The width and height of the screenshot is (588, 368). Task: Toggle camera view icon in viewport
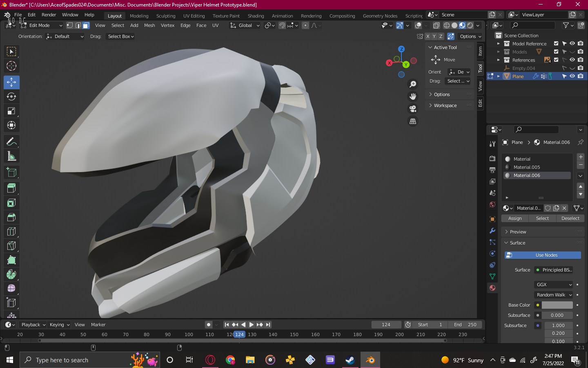click(413, 109)
